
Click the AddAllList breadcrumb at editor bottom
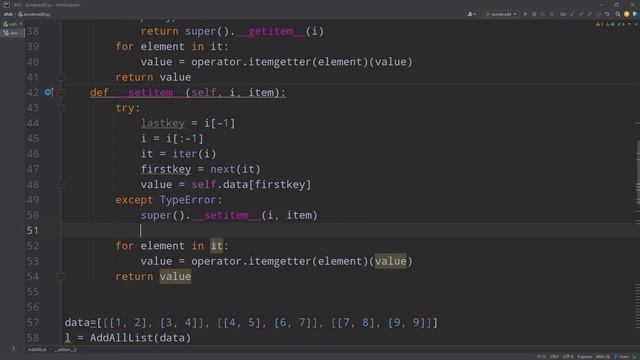[37, 350]
